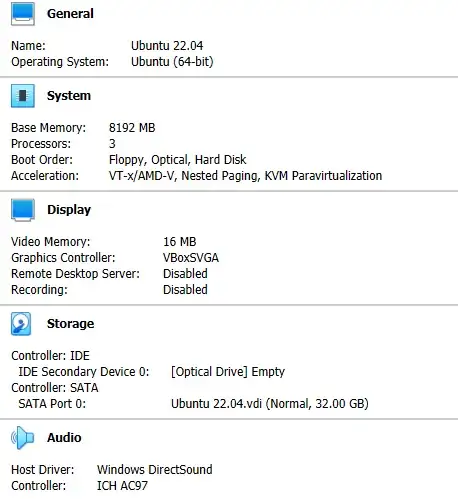
Task: Click the Display section screen icon
Action: point(23,210)
